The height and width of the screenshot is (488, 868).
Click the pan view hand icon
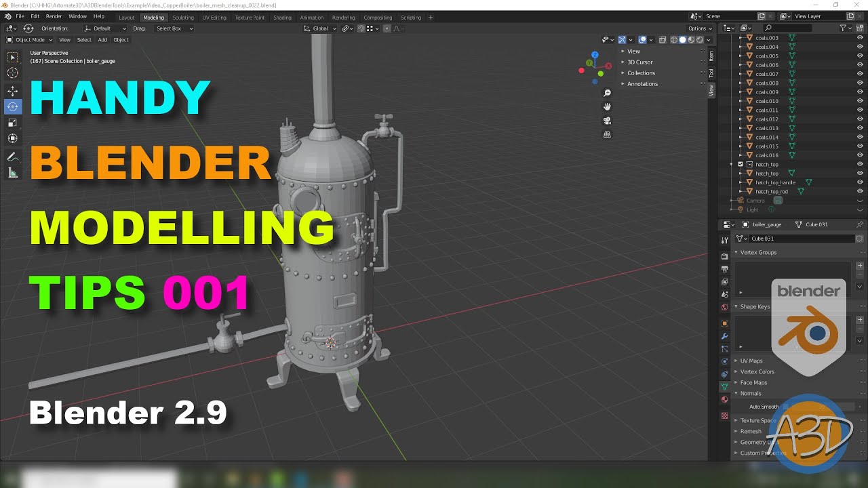pos(607,106)
